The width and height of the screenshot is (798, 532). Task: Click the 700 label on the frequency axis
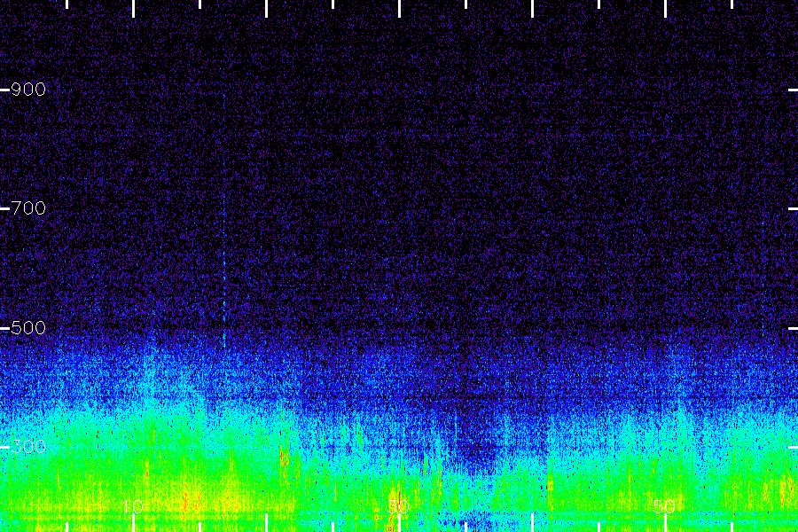pyautogui.click(x=28, y=208)
